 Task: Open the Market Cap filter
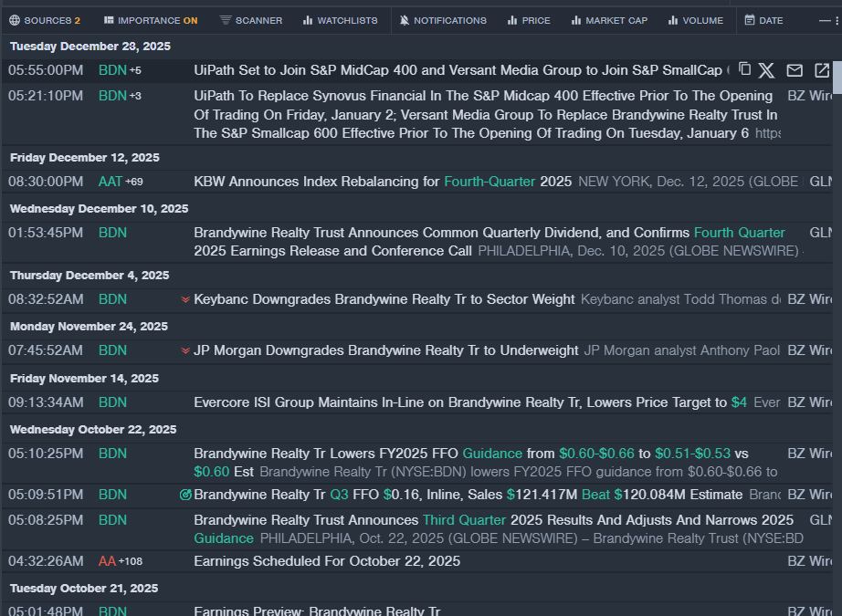(x=609, y=20)
